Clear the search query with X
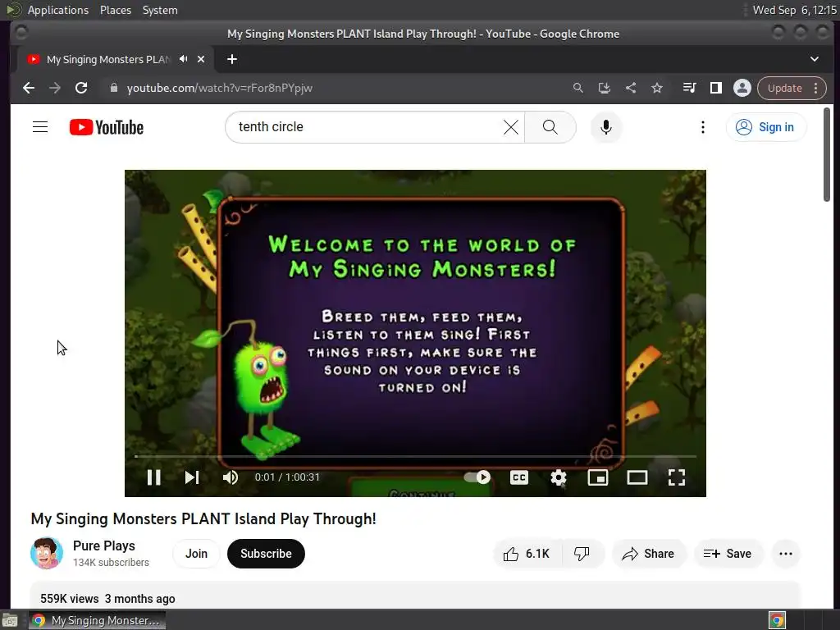Image resolution: width=840 pixels, height=630 pixels. [511, 127]
